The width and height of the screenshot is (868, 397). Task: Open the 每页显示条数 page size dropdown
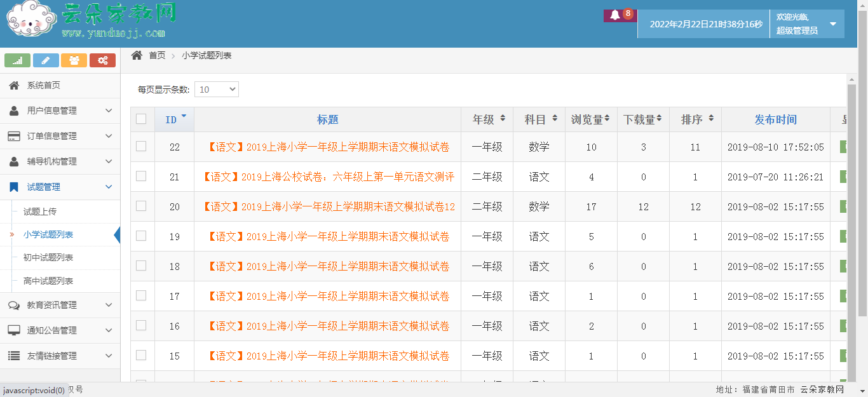216,90
